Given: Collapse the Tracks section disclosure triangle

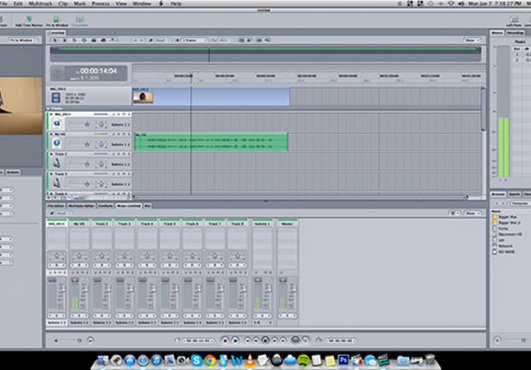Looking at the screenshot, I should (x=48, y=108).
